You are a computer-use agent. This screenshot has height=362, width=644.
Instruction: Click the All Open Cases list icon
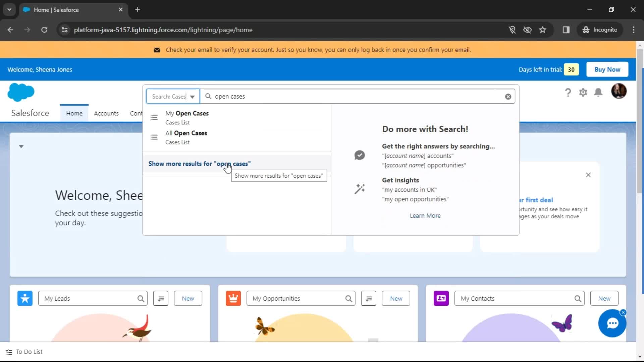(154, 137)
